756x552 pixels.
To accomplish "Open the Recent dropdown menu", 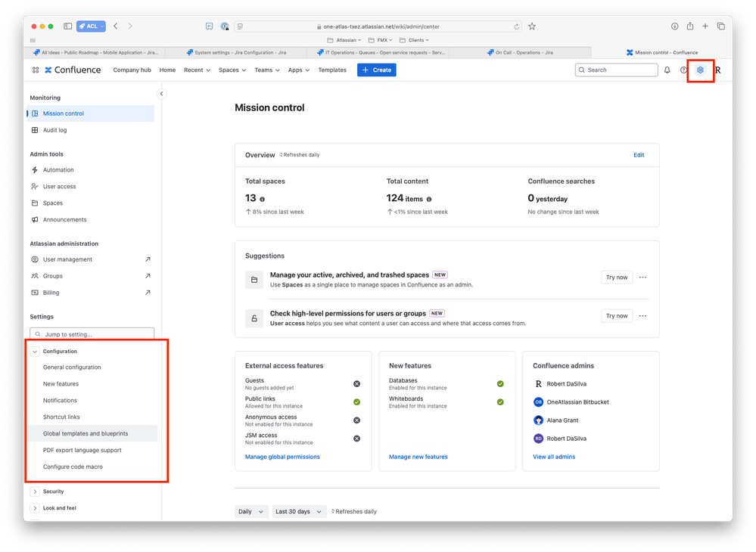I will 197,70.
